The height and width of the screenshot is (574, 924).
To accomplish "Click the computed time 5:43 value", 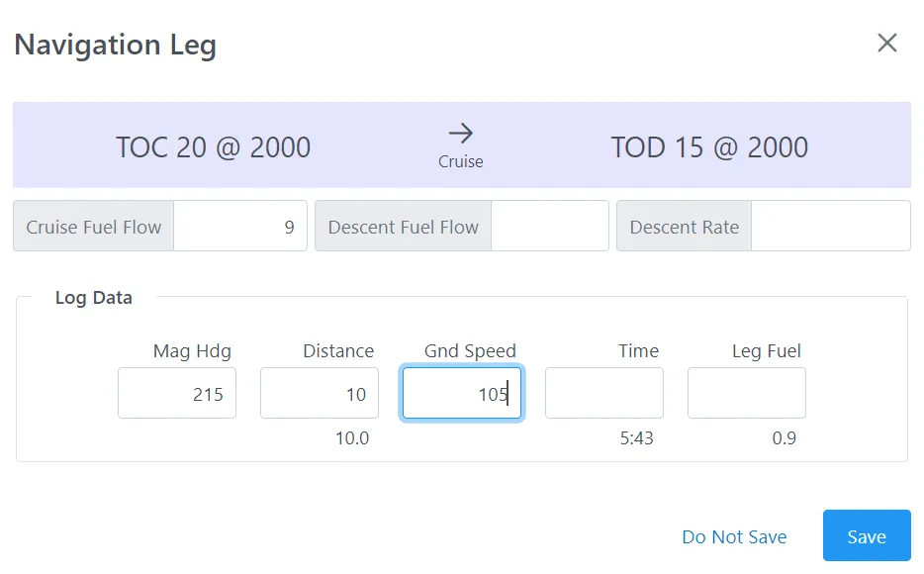I will [x=636, y=437].
